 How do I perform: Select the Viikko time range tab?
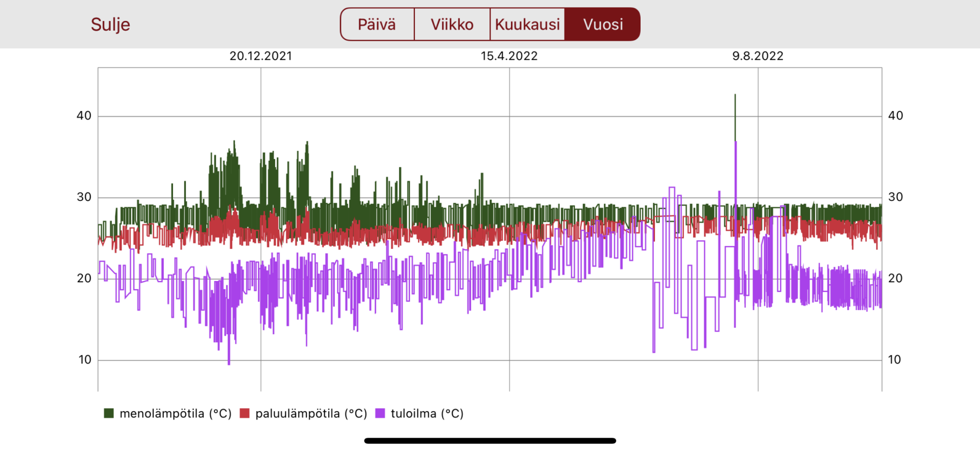click(452, 24)
